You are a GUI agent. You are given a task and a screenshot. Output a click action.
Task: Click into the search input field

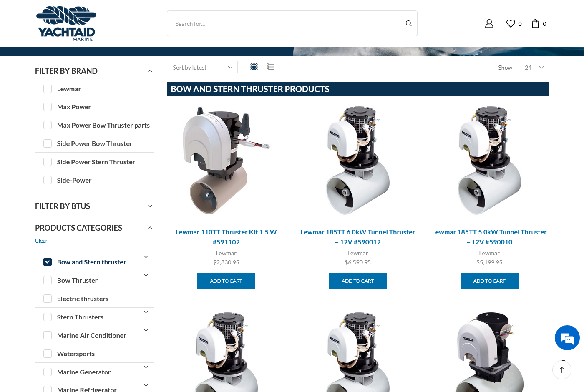click(284, 24)
